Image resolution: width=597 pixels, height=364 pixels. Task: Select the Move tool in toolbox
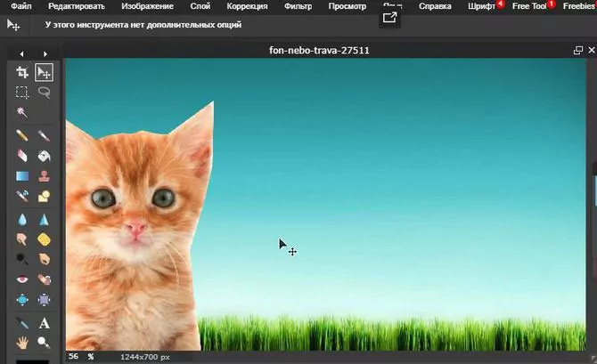pos(45,72)
